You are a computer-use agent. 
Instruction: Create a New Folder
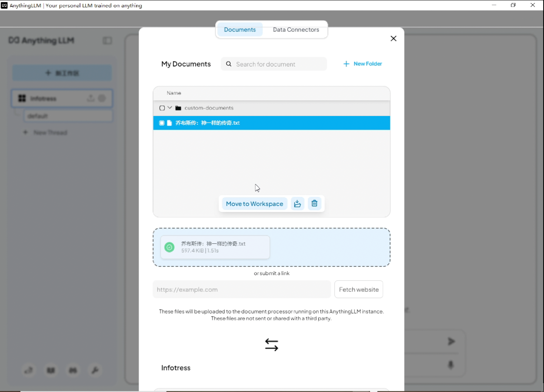(x=363, y=64)
